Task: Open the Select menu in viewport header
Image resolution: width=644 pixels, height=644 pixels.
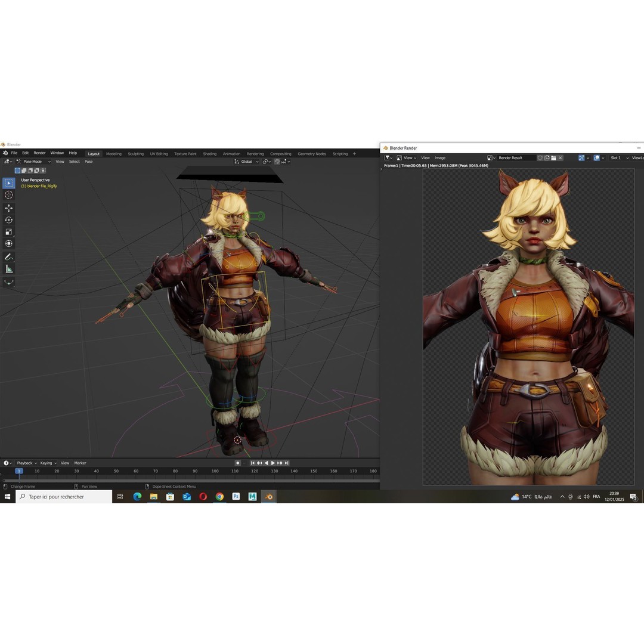Action: tap(75, 162)
